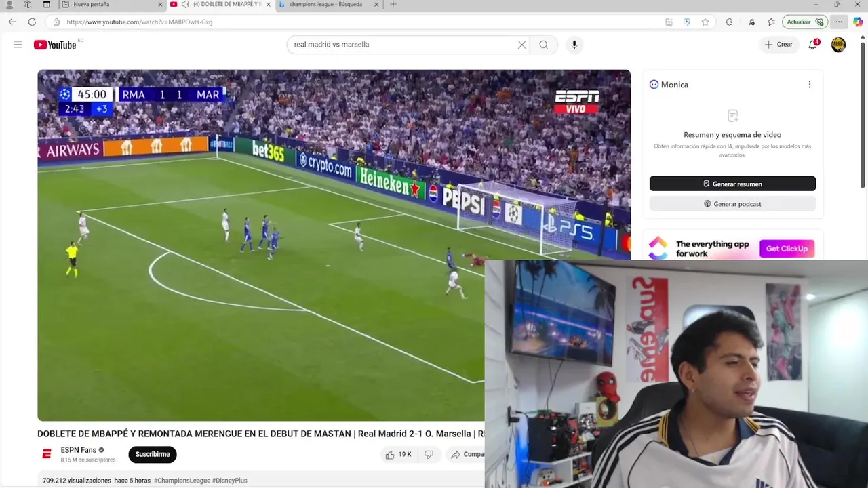Close the champions league Búsqueda tab

pos(376,5)
